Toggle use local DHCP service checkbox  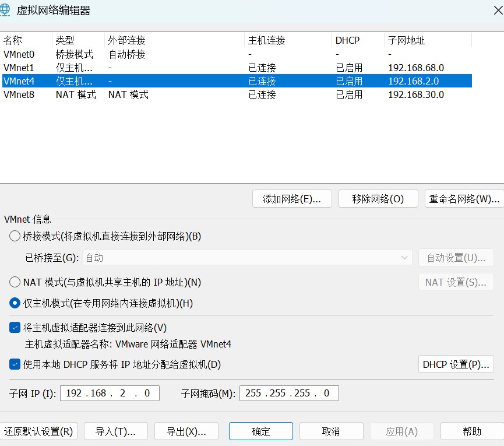(15, 364)
